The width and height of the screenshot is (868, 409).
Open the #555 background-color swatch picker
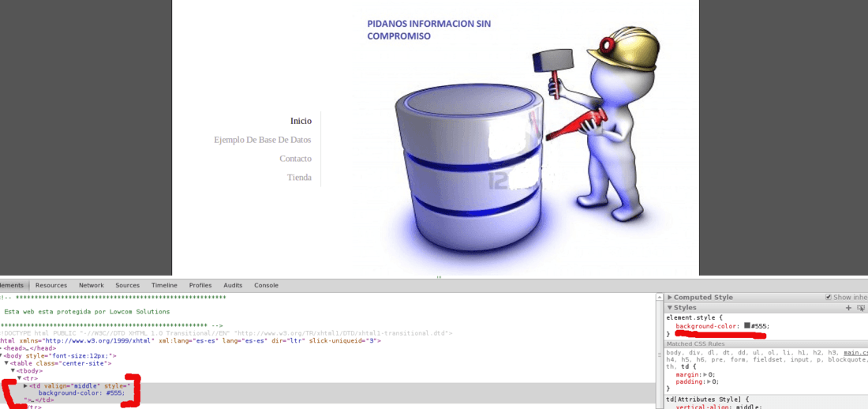click(746, 326)
